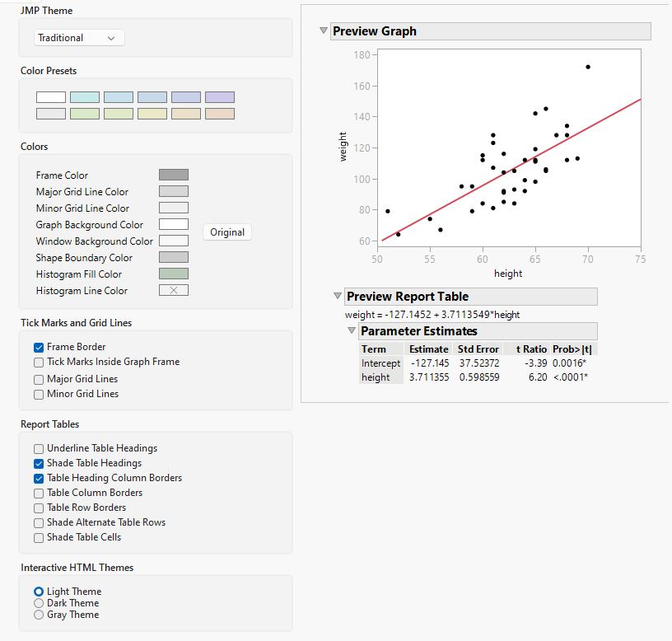Select the Gray Theme radio button

(39, 615)
